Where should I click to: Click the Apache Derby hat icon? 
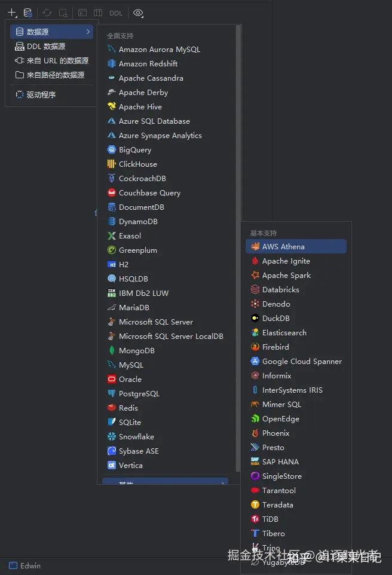[112, 92]
